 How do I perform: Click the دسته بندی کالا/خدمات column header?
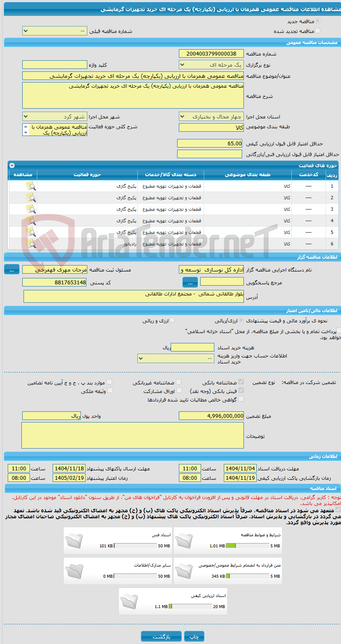(171, 174)
